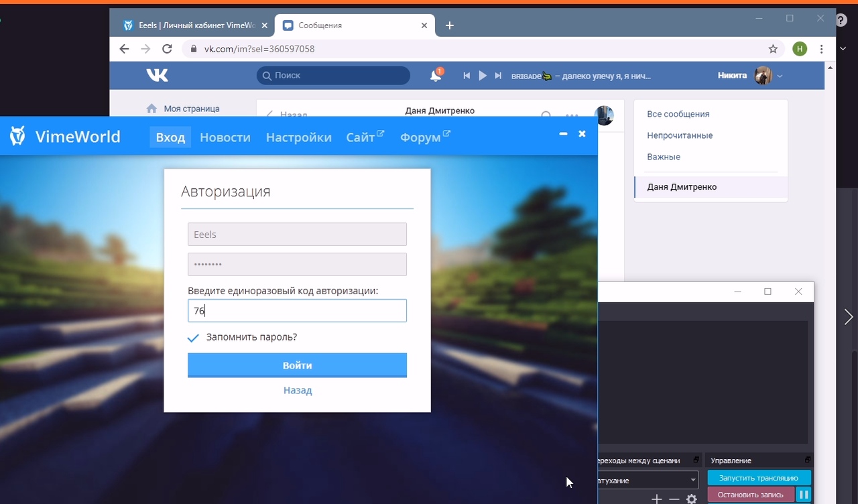This screenshot has height=504, width=858.
Task: Play the BRIGADE track in VK header
Action: pyautogui.click(x=483, y=76)
